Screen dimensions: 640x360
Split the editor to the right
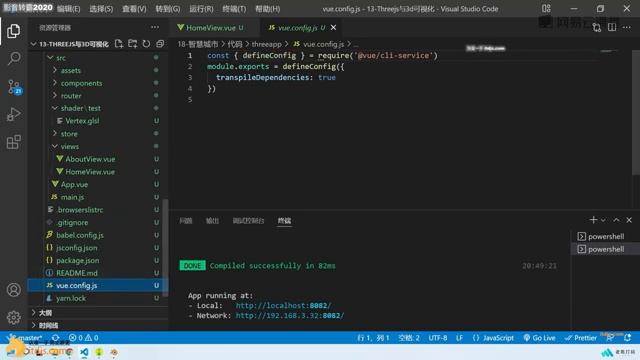click(612, 27)
